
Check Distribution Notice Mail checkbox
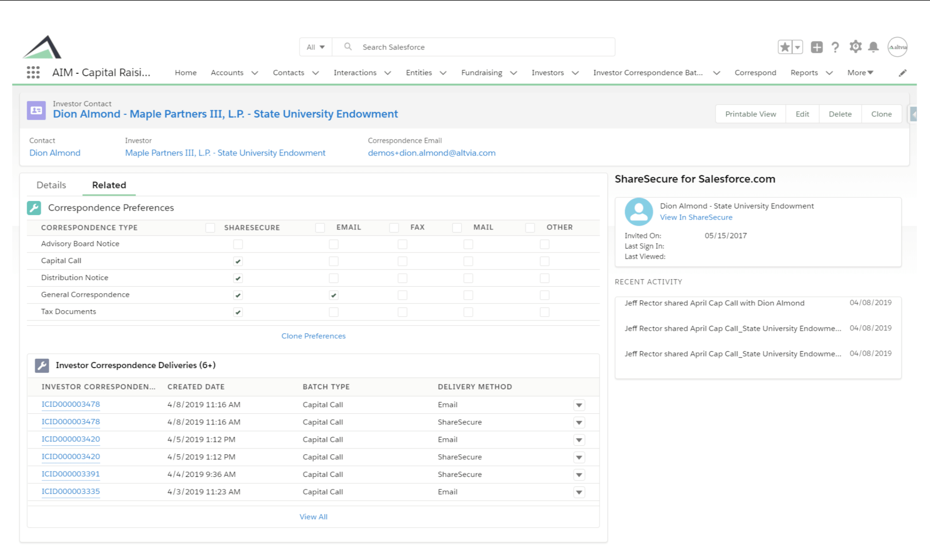click(468, 278)
